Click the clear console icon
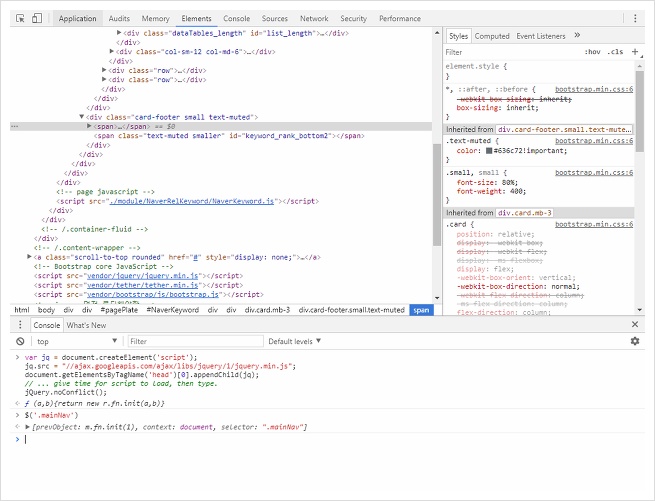 point(20,341)
